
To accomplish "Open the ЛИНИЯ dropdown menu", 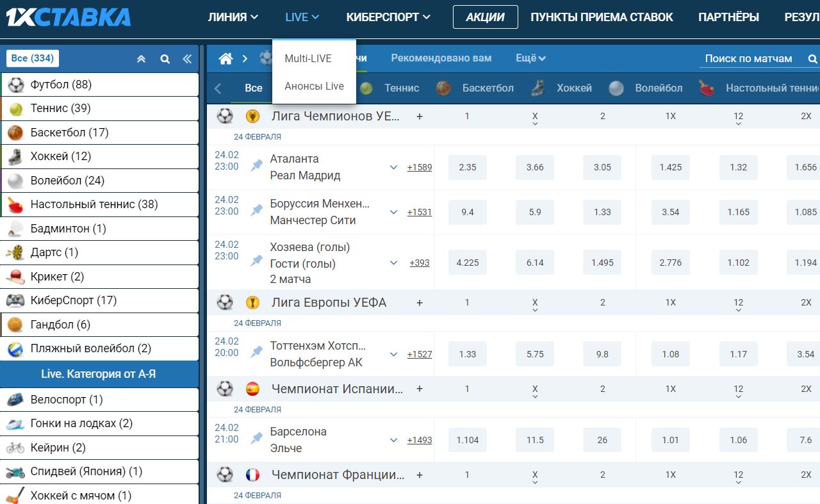I will 233,17.
